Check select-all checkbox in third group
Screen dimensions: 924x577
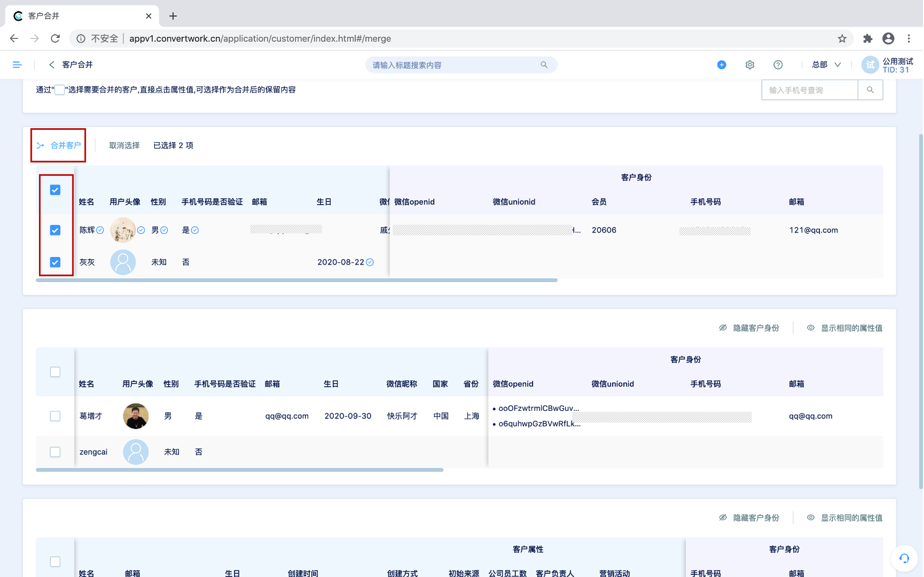point(55,562)
